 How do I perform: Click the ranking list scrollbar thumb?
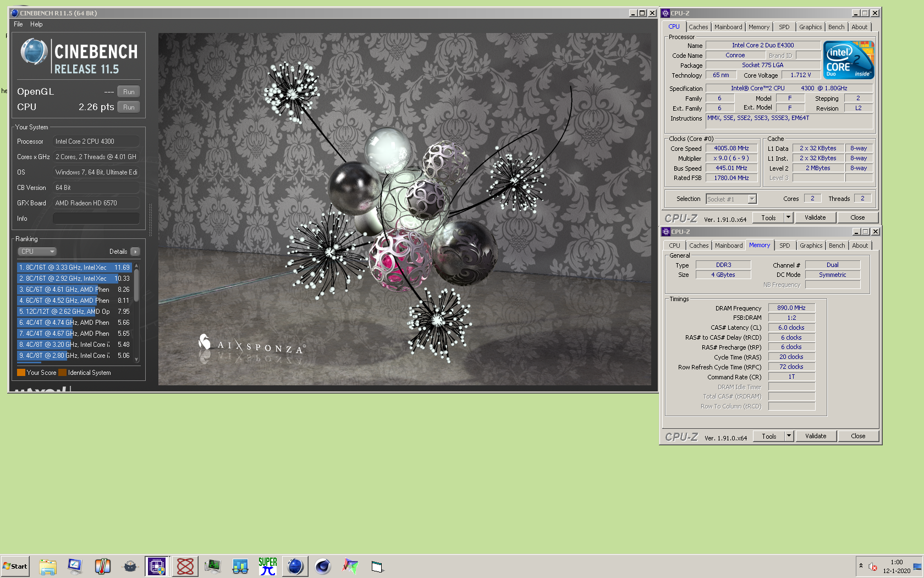pos(136,285)
